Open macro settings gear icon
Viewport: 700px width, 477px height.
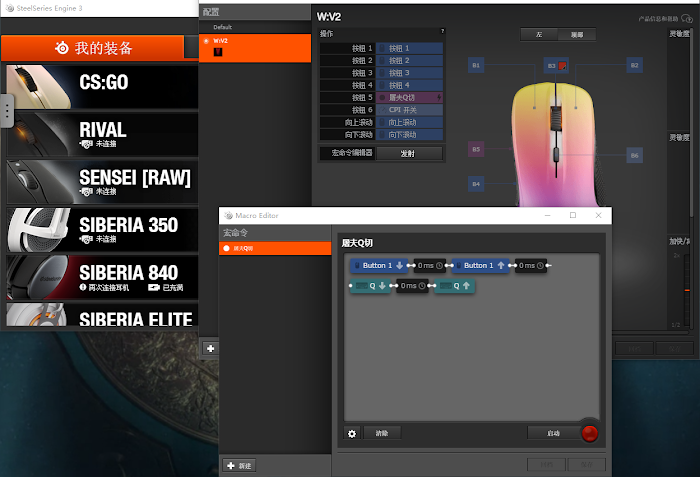(352, 434)
